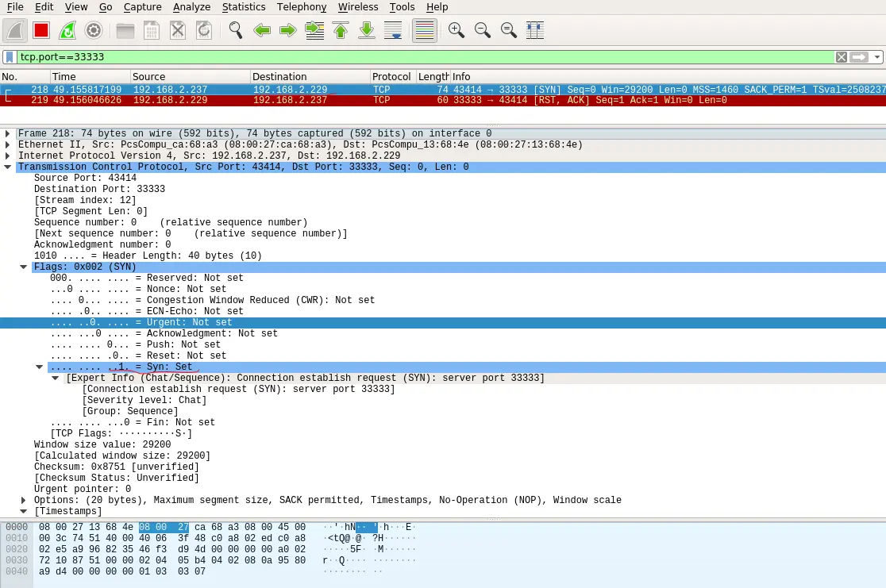Click display filter field tcp.port==33333
This screenshot has width=886, height=588.
coord(424,57)
